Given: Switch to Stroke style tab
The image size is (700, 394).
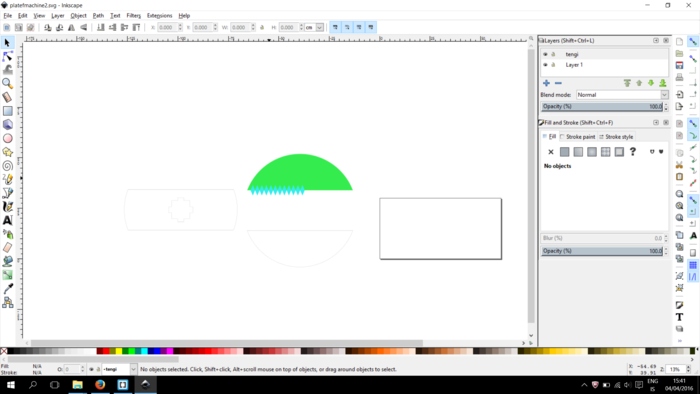Looking at the screenshot, I should coord(616,137).
